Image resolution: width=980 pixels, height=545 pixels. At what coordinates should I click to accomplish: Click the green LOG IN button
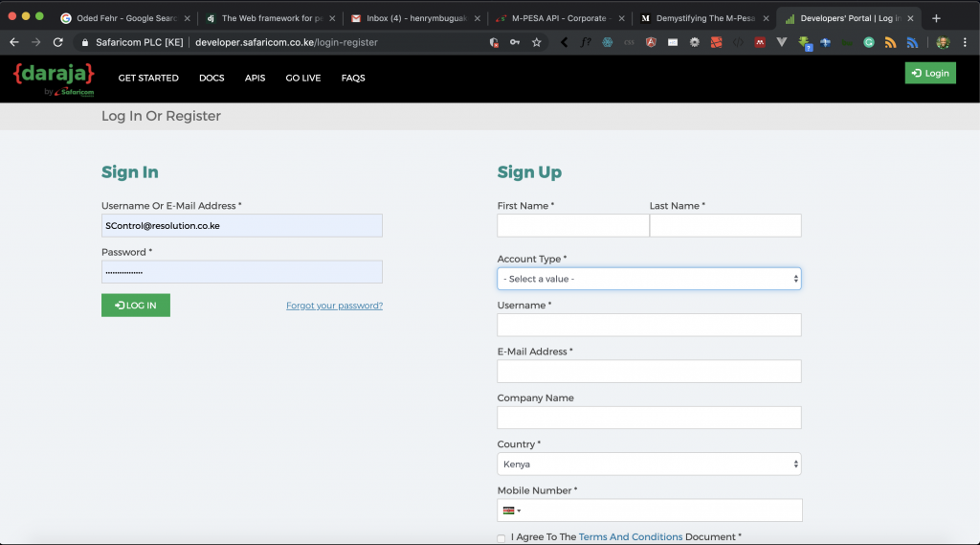[x=136, y=306]
